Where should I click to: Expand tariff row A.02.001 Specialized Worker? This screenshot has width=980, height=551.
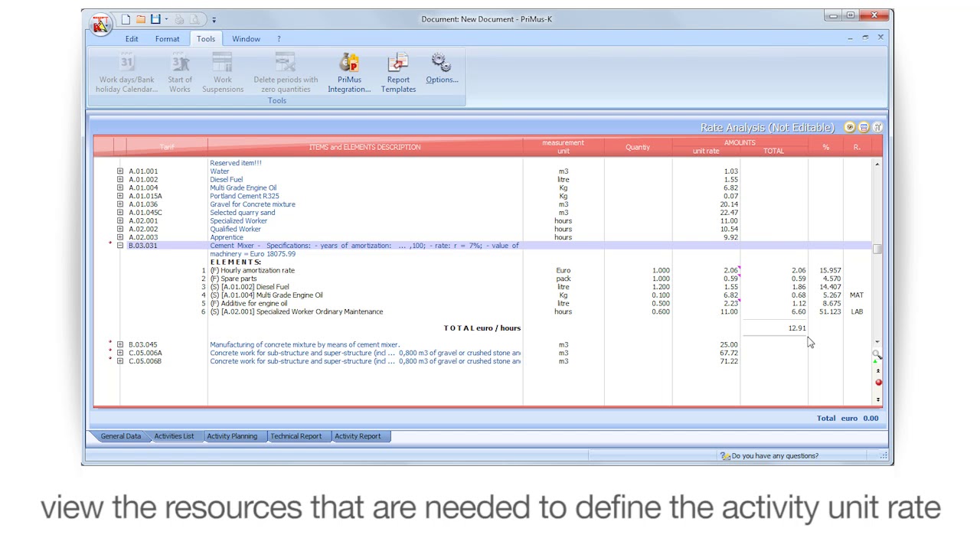(x=120, y=220)
